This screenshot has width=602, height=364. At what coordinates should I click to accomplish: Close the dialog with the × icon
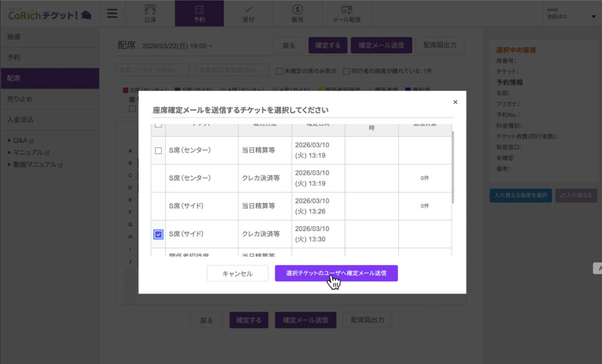pos(455,102)
